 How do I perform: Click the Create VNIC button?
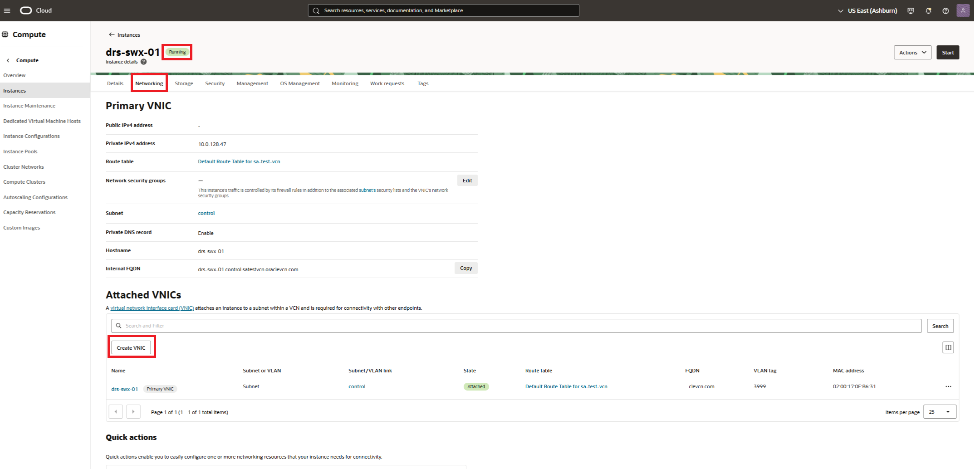(132, 347)
